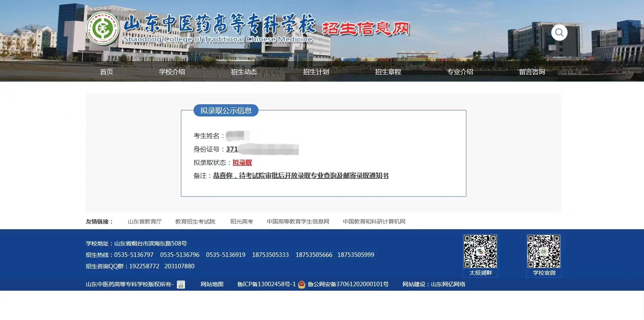
Task: Open 鲁公网安备37061202000101号 link
Action: click(x=348, y=284)
